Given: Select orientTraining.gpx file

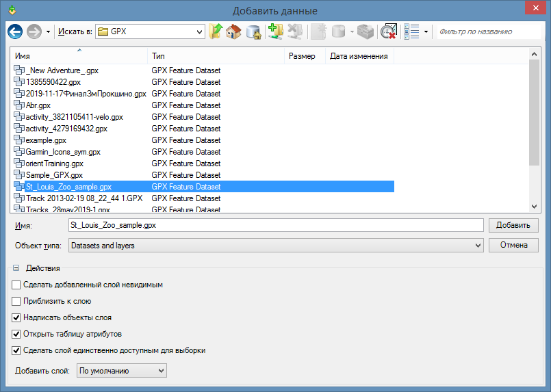Looking at the screenshot, I should (55, 163).
